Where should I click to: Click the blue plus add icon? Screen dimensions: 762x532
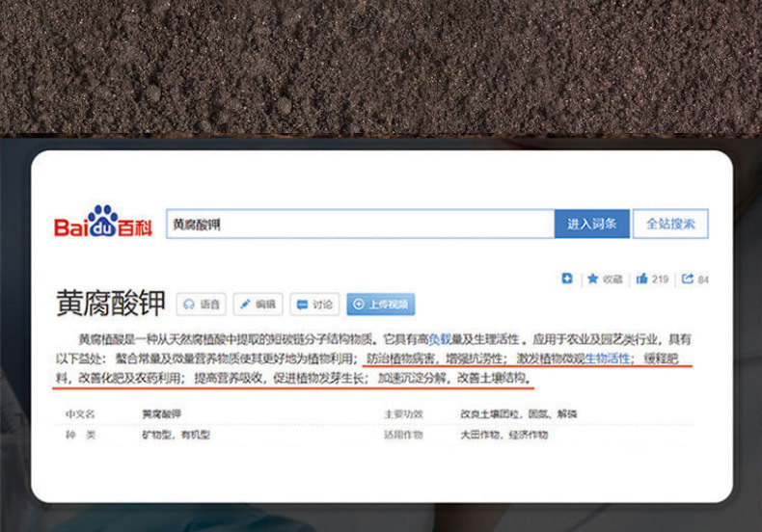point(566,279)
